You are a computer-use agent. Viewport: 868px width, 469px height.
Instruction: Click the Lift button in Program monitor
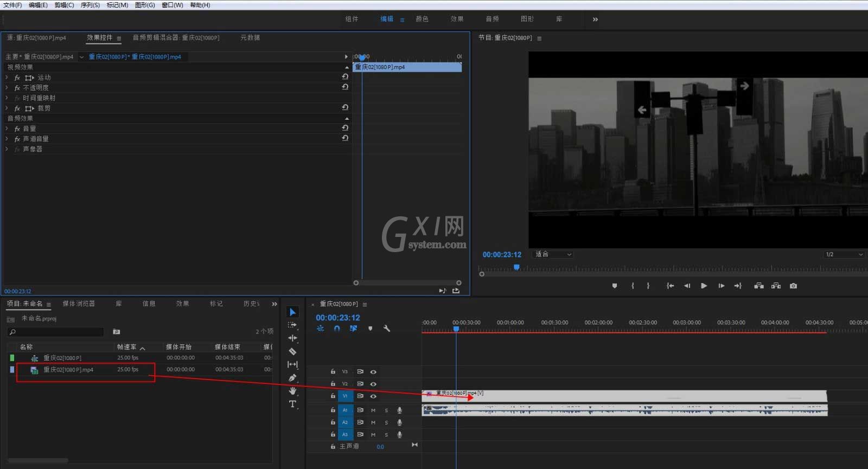pyautogui.click(x=759, y=286)
